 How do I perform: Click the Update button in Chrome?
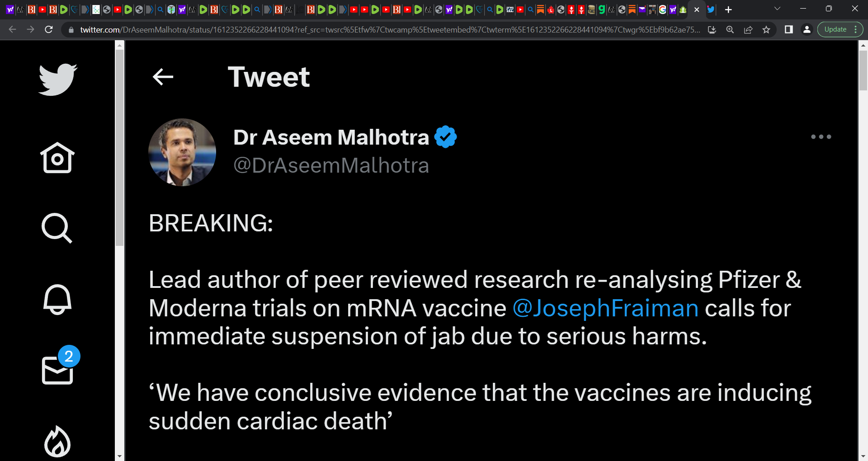coord(835,30)
